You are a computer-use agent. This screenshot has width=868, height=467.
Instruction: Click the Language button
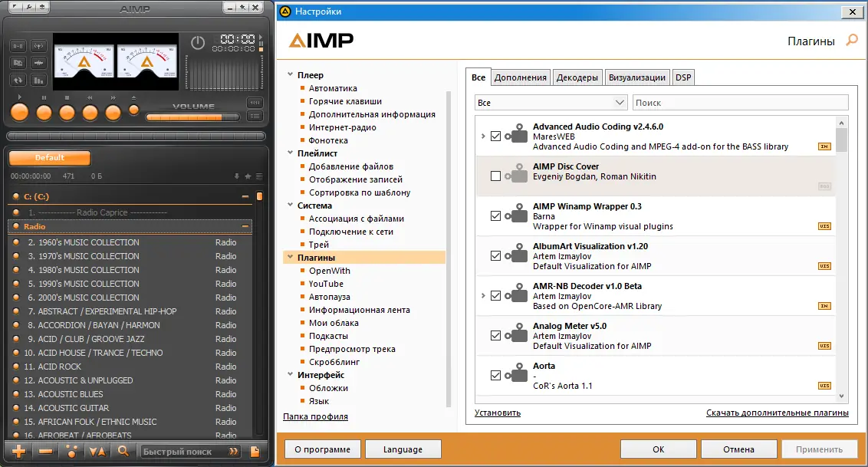tap(403, 449)
